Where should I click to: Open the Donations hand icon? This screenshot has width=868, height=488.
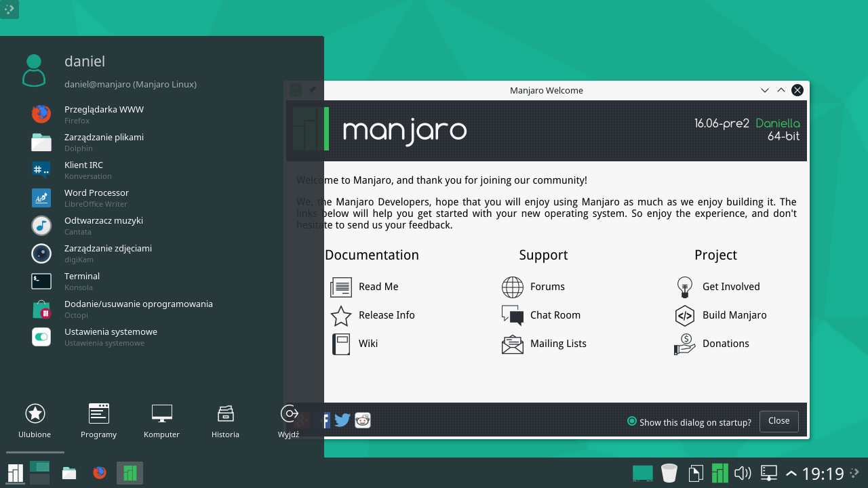[x=684, y=344]
